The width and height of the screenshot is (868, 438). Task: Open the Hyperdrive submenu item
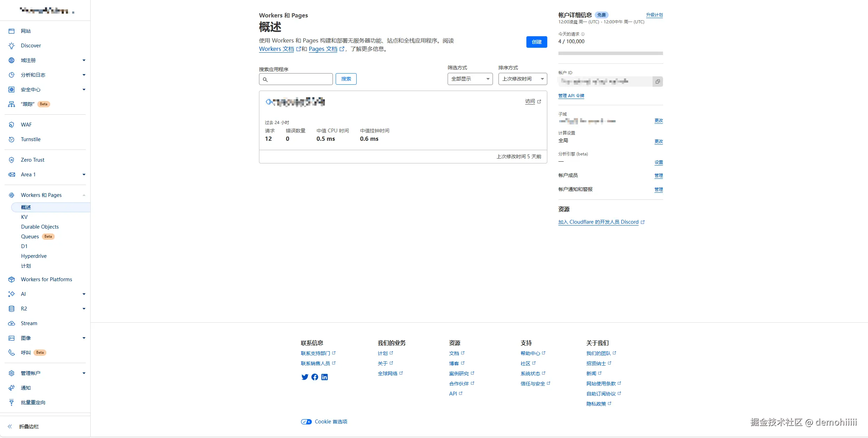[34, 256]
